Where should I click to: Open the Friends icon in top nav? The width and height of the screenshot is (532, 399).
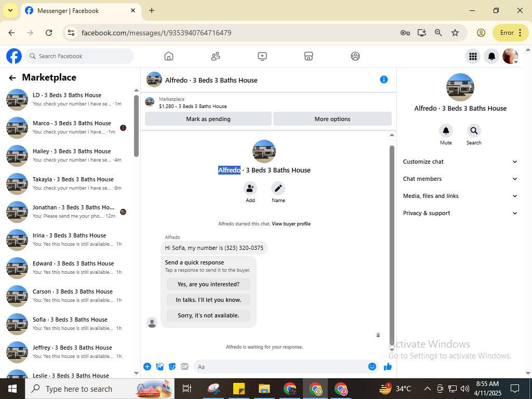click(216, 56)
